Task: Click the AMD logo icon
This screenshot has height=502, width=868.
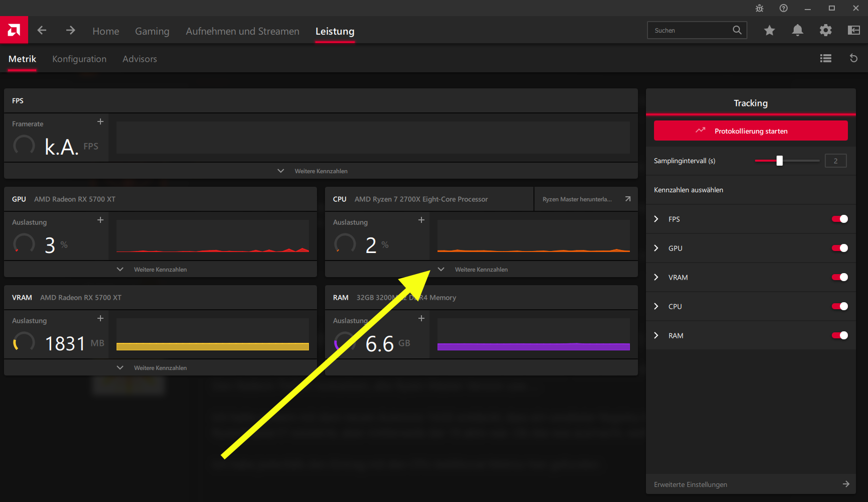Action: click(14, 30)
